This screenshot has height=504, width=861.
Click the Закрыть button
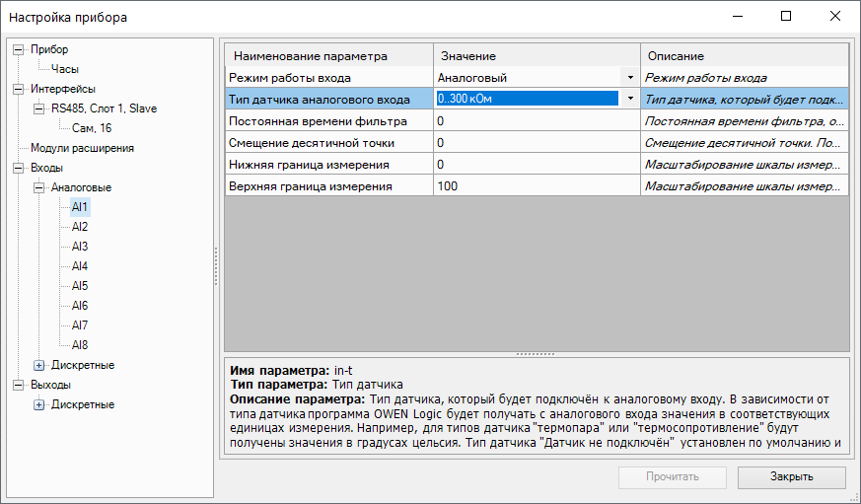click(791, 477)
